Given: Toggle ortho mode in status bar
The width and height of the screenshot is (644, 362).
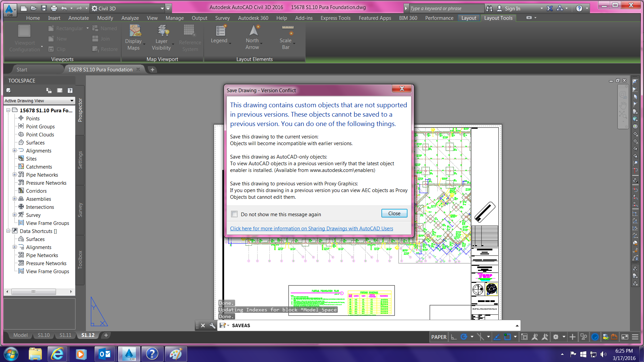Looking at the screenshot, I should tap(453, 337).
